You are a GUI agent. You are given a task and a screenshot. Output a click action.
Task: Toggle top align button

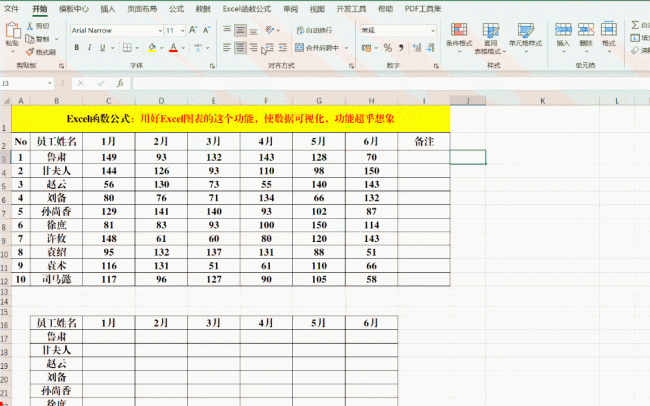point(227,30)
